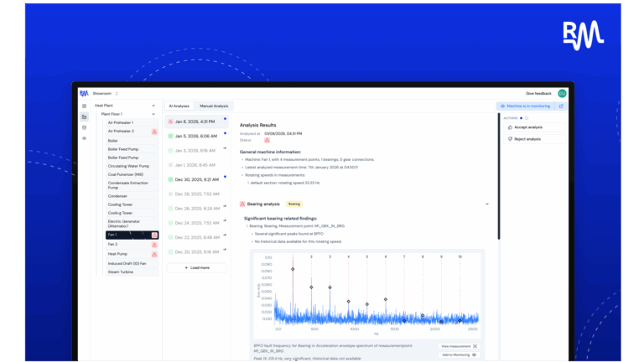The width and height of the screenshot is (644, 362).
Task: Open Dec 30, 2025, 8:21 AM analysis
Action: [197, 179]
